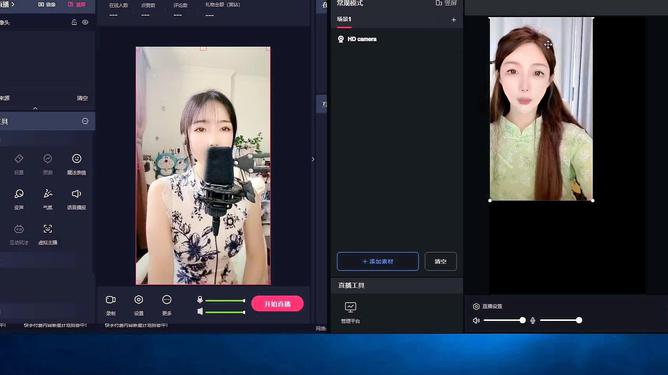Click the green-dress camera preview in right window

click(541, 109)
